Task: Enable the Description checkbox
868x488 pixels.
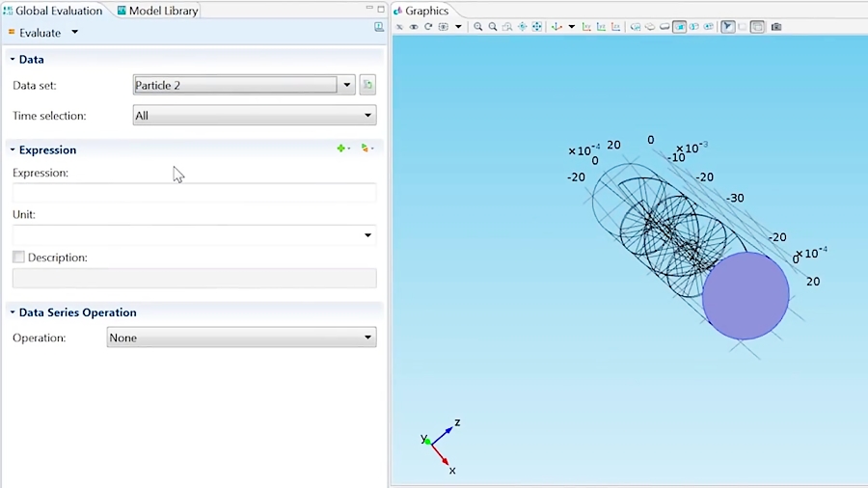Action: click(19, 258)
